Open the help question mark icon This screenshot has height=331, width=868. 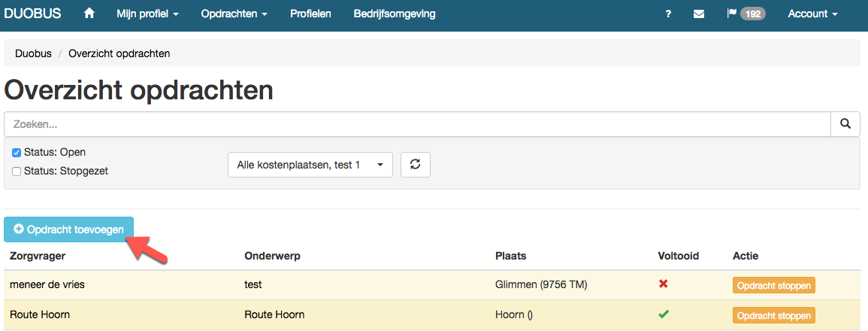point(669,14)
